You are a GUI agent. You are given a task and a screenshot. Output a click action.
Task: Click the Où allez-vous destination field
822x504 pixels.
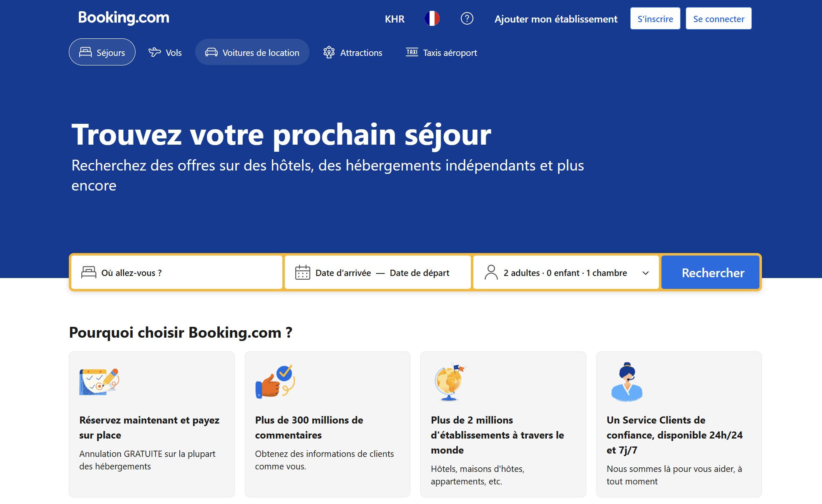point(177,273)
